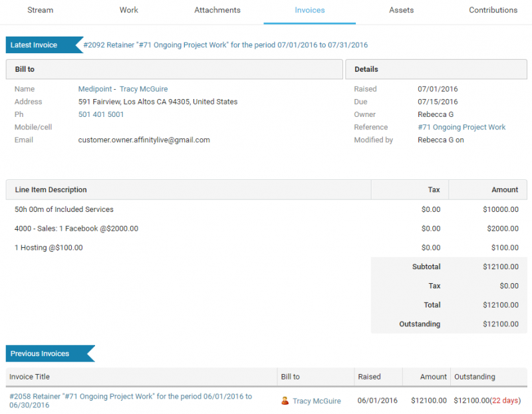
Task: Click the Outstanding column header in Previous Invoices
Action: 474,377
